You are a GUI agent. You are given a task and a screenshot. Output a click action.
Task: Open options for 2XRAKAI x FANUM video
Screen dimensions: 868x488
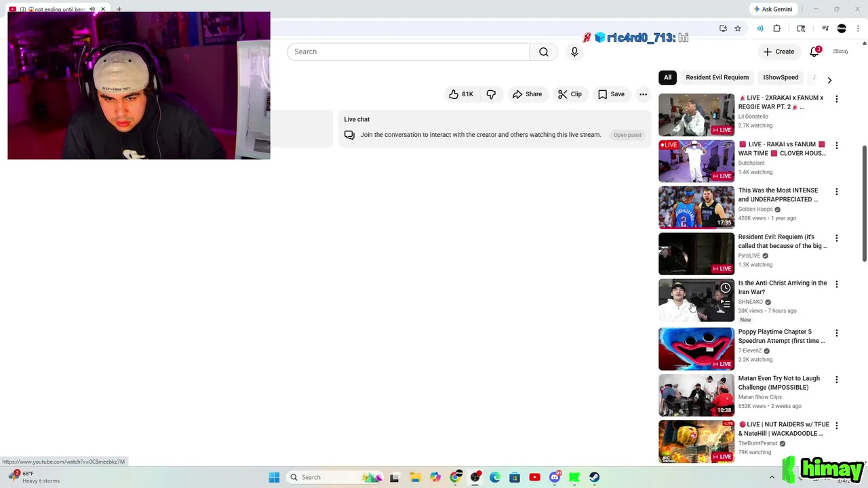coord(836,99)
